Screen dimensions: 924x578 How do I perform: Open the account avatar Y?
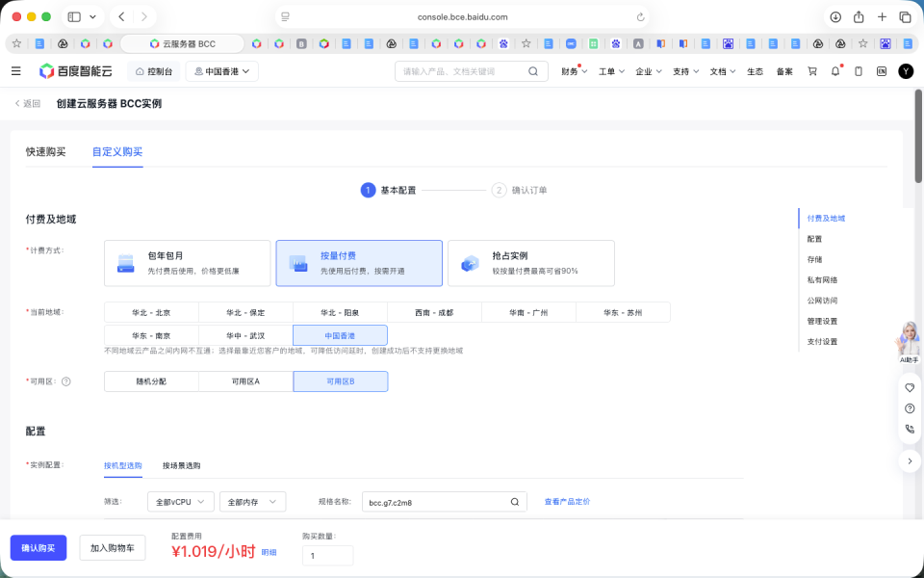tap(906, 71)
